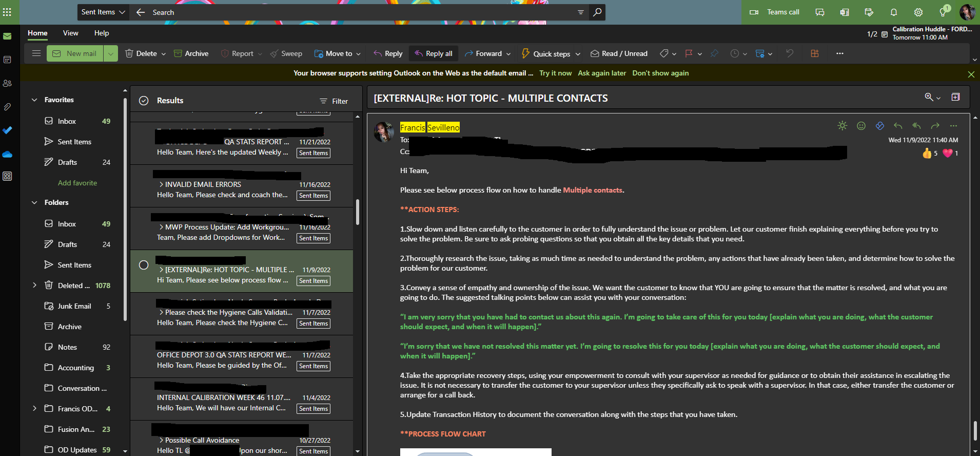980x456 pixels.
Task: Open the Settings gear icon
Action: (918, 12)
